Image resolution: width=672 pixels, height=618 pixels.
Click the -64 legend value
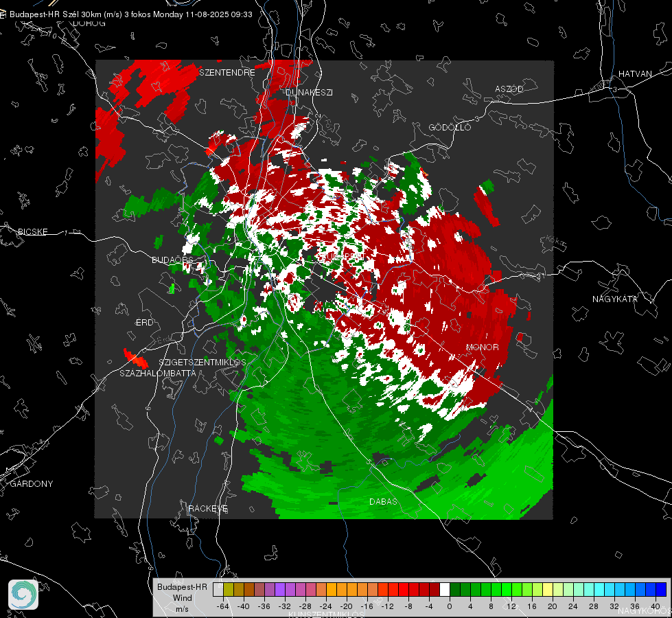click(x=223, y=606)
